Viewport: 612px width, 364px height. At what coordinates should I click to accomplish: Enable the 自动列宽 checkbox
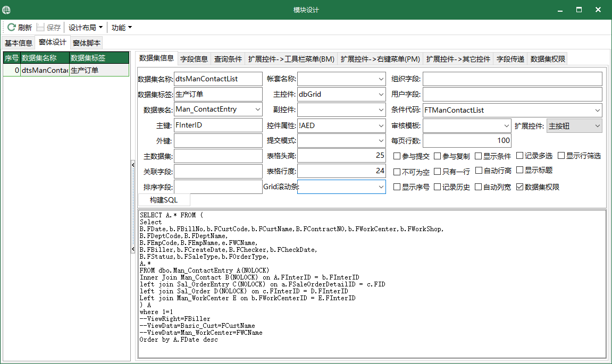click(478, 187)
